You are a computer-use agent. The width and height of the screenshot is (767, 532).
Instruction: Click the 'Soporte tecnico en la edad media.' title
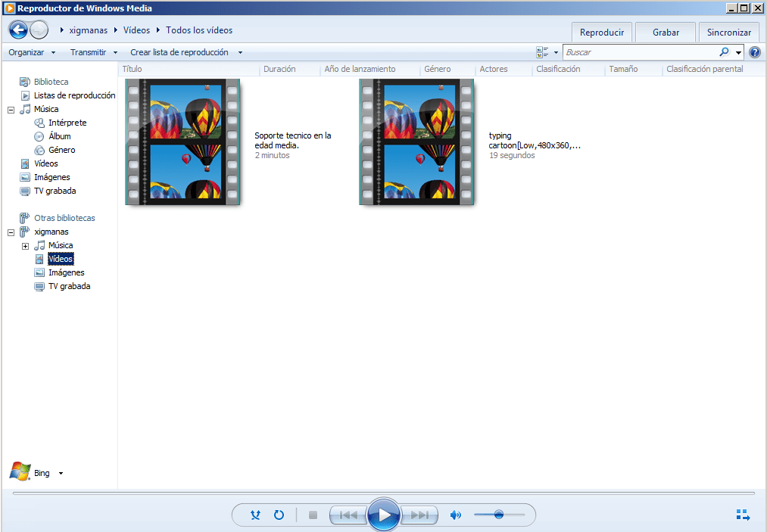coord(292,140)
